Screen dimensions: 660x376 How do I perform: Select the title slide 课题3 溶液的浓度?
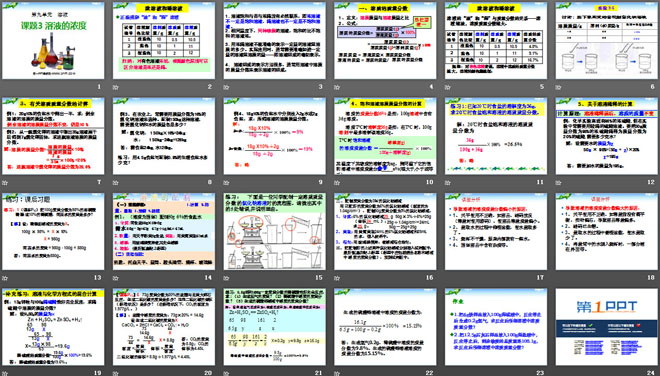53,40
